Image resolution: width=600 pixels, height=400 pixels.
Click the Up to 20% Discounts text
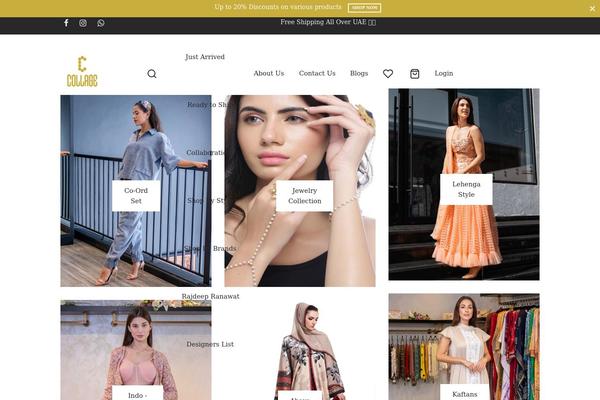(278, 7)
